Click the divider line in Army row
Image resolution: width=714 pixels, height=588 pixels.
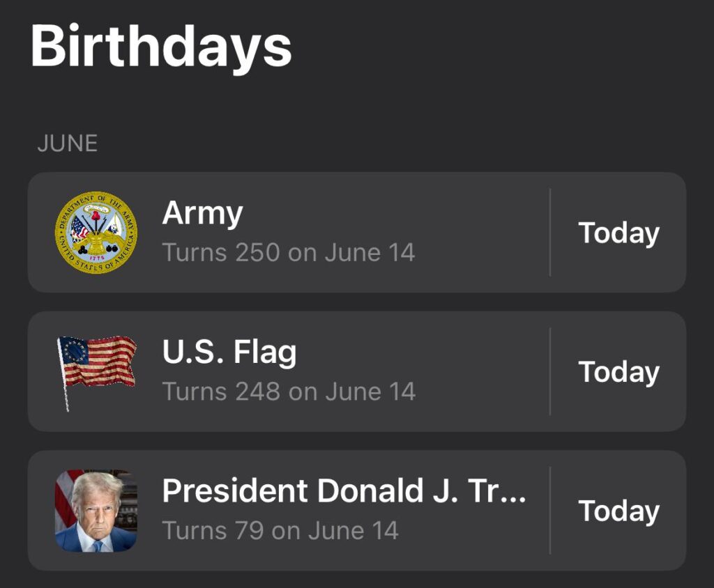pyautogui.click(x=550, y=232)
